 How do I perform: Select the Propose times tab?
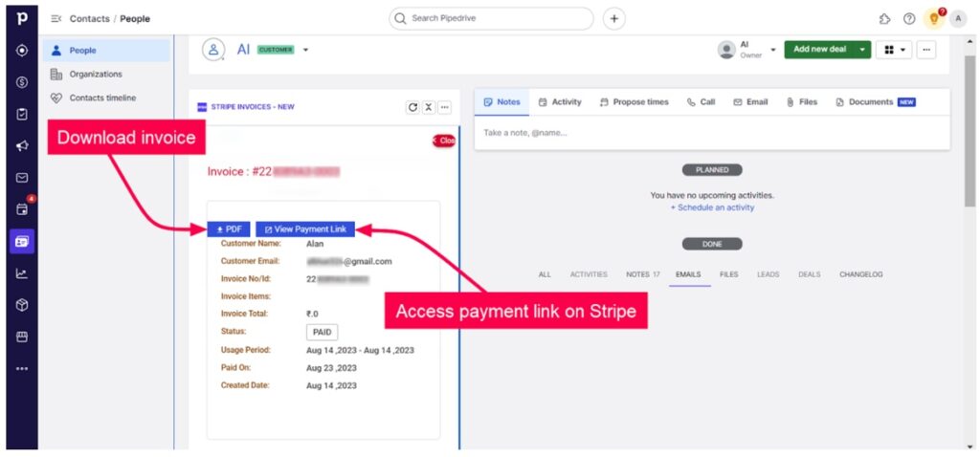[x=634, y=101]
